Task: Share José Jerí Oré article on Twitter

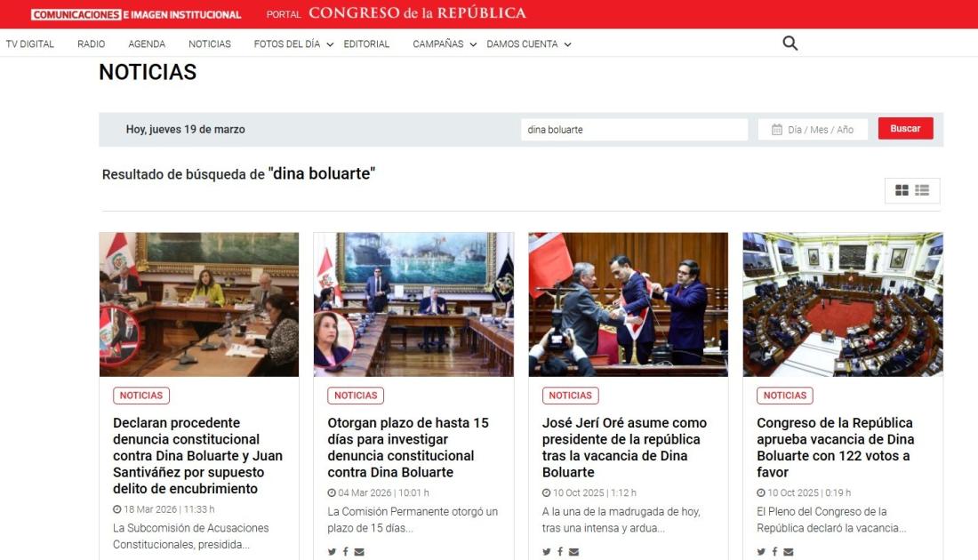Action: 547,552
